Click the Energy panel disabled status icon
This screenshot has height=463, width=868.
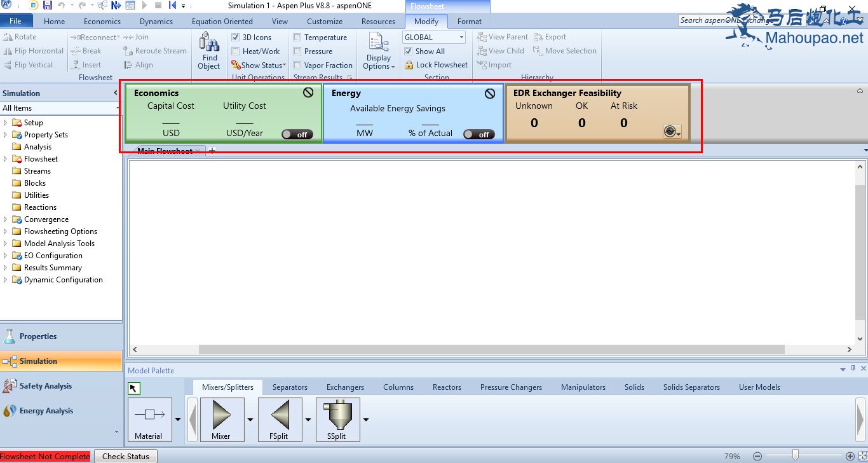(490, 93)
